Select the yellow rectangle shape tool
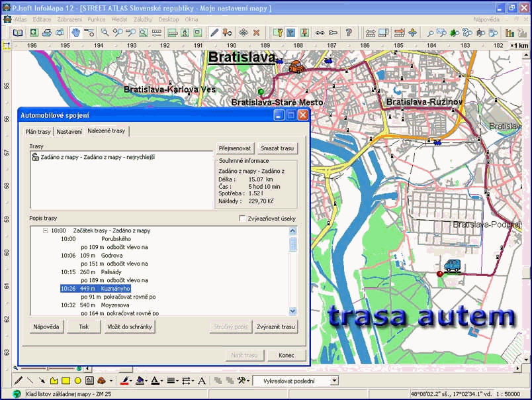 click(x=66, y=381)
